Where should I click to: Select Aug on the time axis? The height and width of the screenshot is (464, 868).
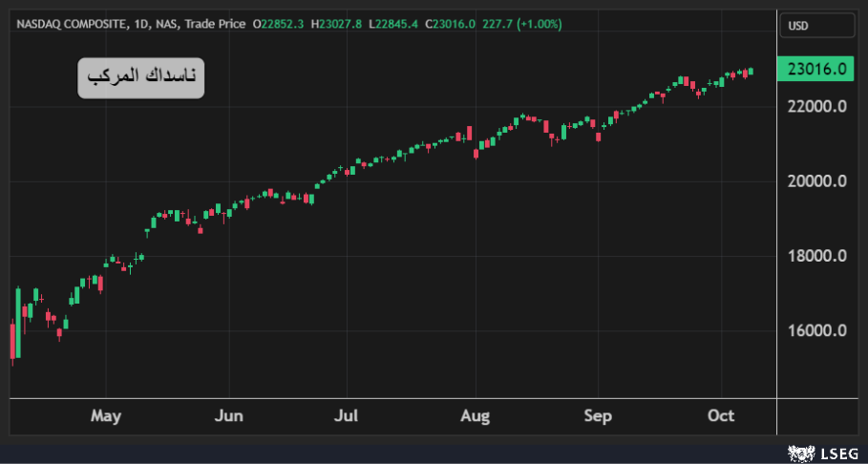[x=475, y=416]
